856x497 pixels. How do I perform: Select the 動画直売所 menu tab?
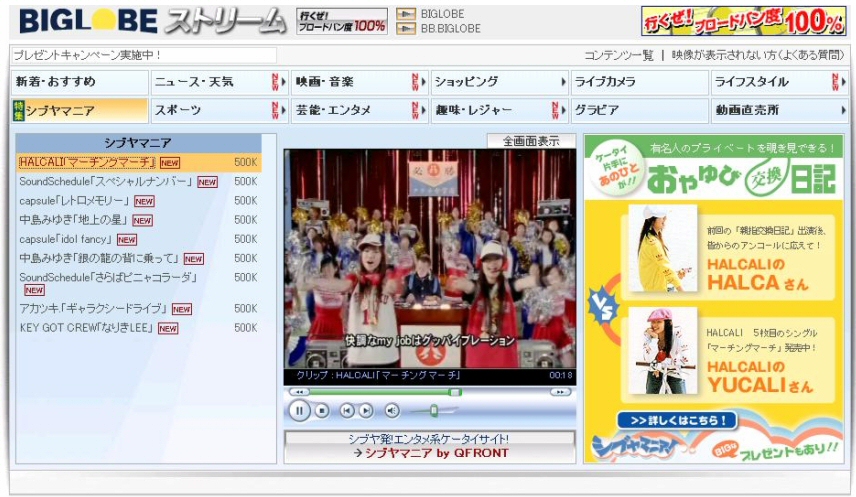[x=780, y=110]
